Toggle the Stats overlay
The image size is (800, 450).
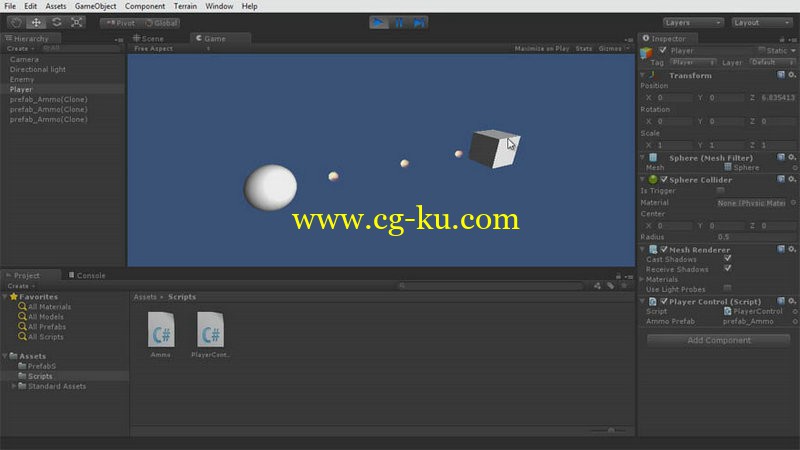584,48
